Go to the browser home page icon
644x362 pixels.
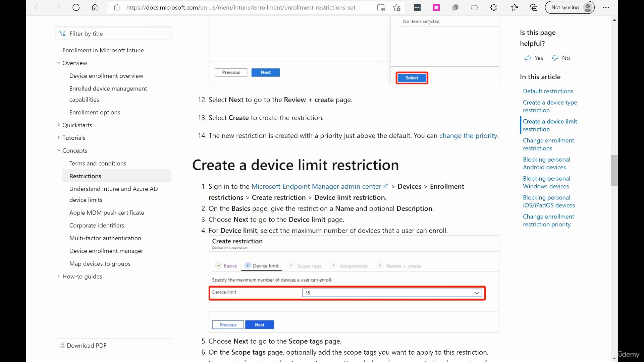(x=95, y=7)
